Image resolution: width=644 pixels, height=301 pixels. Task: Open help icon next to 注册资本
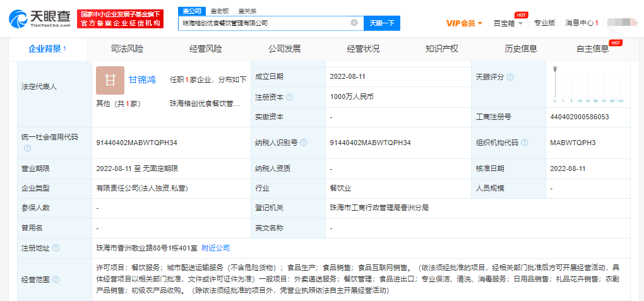coord(290,97)
